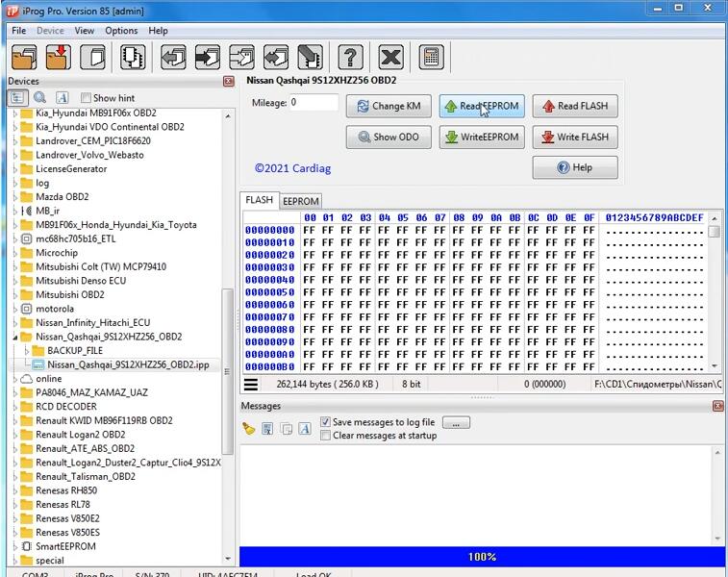Expand the SmartEEPROM tree node
The image size is (728, 577).
(14, 547)
